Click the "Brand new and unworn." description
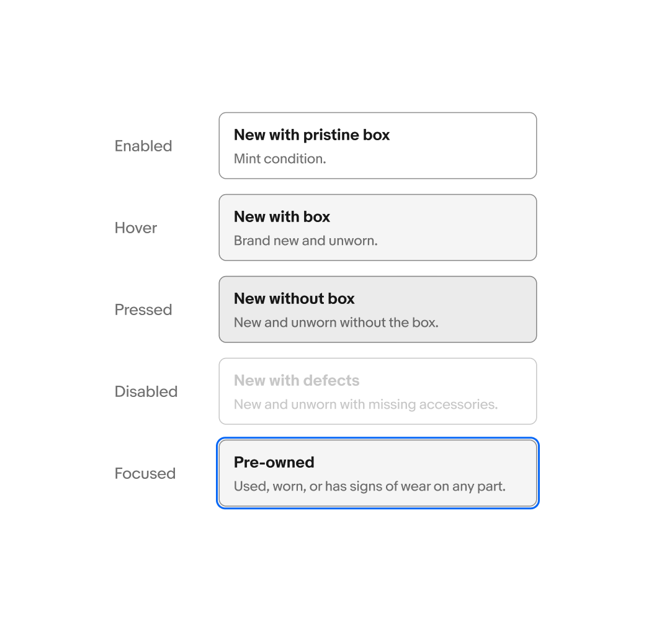The width and height of the screenshot is (672, 619). (x=305, y=241)
